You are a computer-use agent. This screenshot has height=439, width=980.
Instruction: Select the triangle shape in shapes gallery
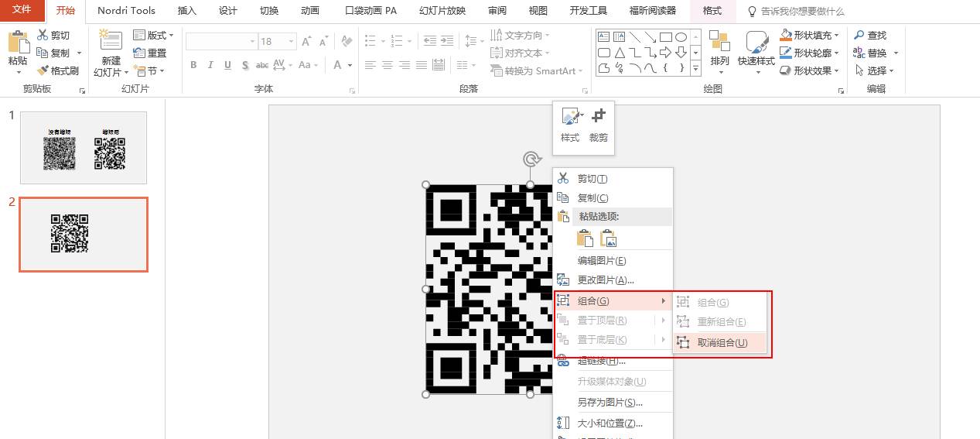coord(619,53)
